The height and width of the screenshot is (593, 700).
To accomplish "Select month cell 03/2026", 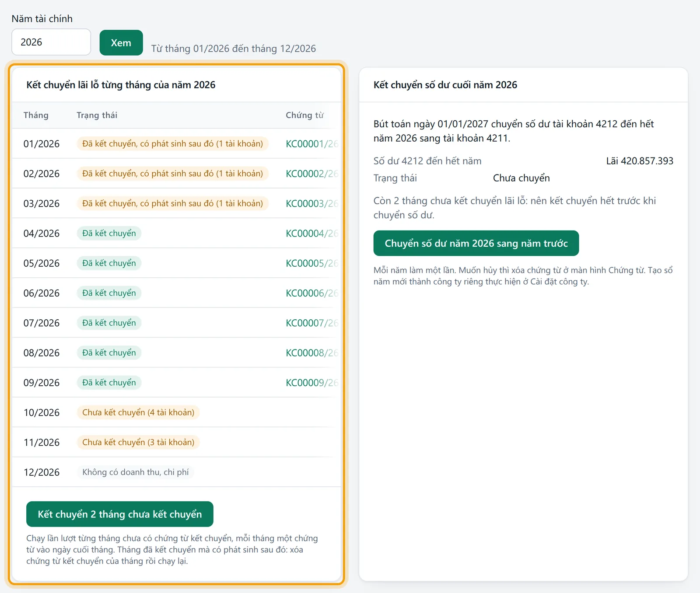I will (x=42, y=203).
